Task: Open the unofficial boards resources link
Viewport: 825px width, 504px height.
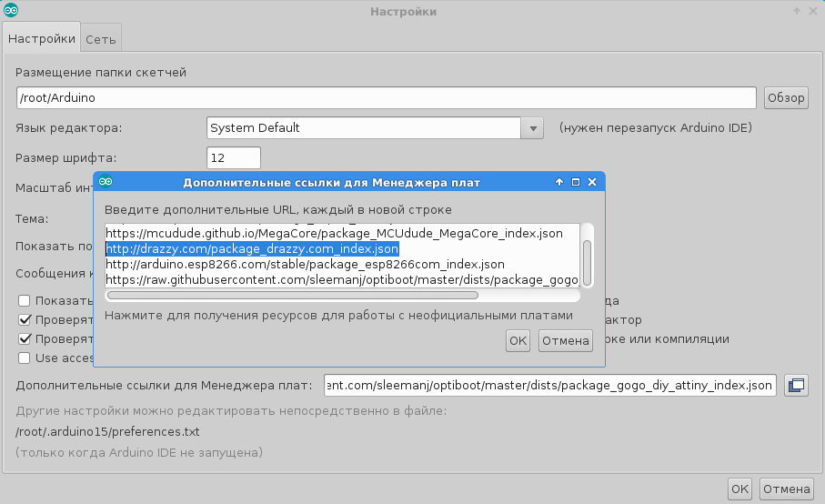Action: click(x=338, y=316)
